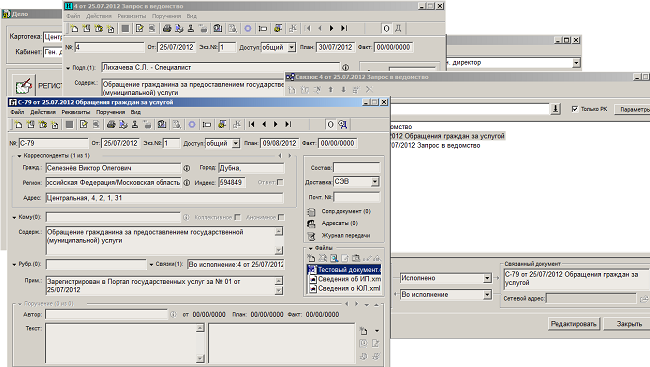Open Доступ dropdown in С-79 window
Viewport: 650px width, 367px height.
click(x=235, y=143)
